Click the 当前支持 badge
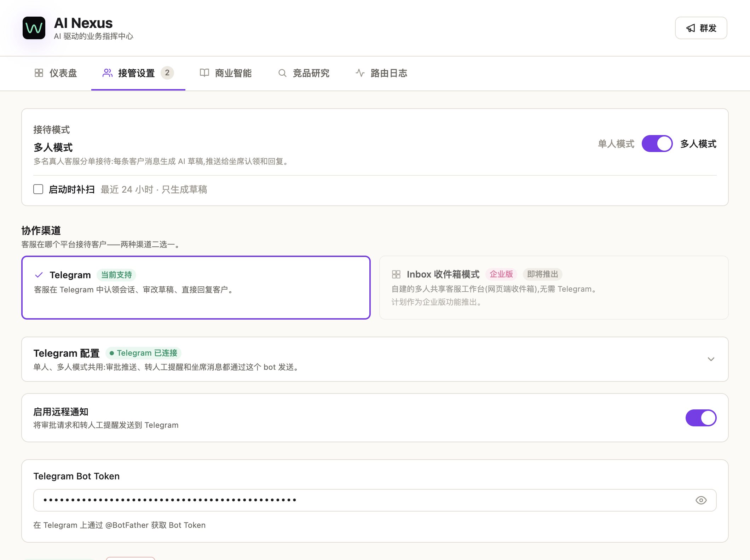The height and width of the screenshot is (560, 750). tap(116, 275)
